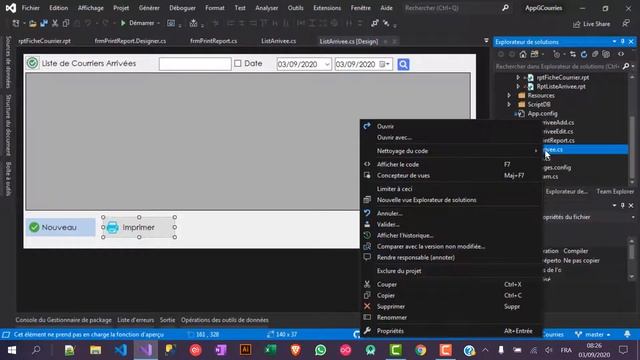Expand the rptFicheCourrier.rpt tree node

click(x=518, y=77)
